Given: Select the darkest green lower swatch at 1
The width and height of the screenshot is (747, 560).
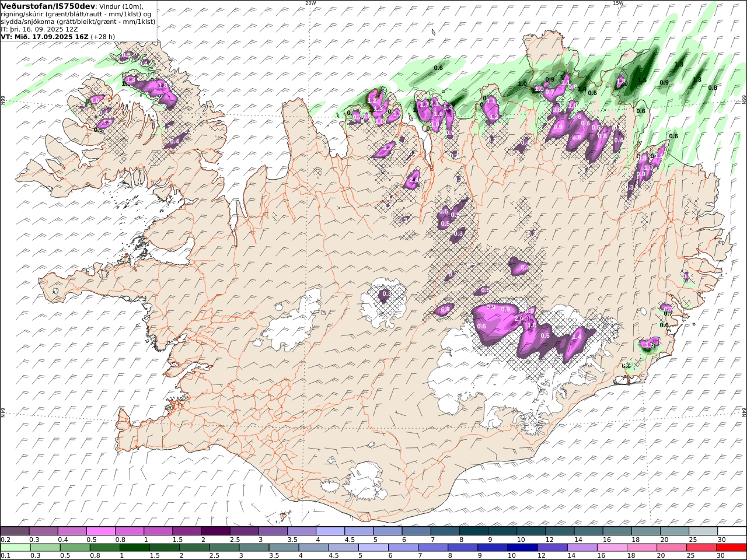Looking at the screenshot, I should click(x=135, y=548).
